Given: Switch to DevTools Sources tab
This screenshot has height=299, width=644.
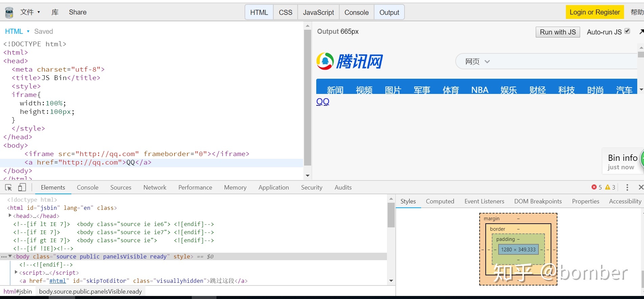Looking at the screenshot, I should pos(121,188).
